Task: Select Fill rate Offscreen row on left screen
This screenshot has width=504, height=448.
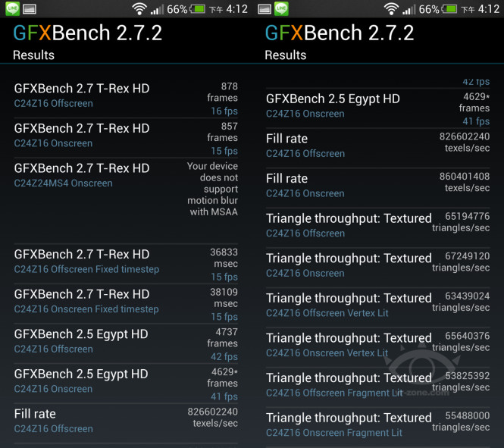Action: tap(126, 423)
